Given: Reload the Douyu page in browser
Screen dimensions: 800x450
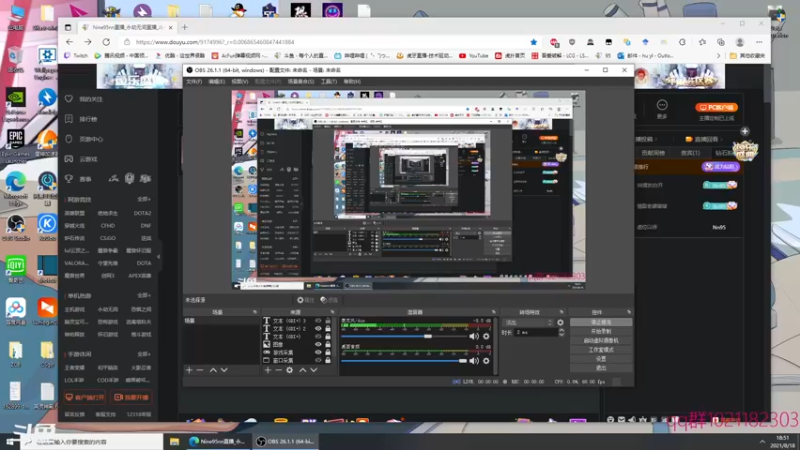Looking at the screenshot, I should 106,42.
